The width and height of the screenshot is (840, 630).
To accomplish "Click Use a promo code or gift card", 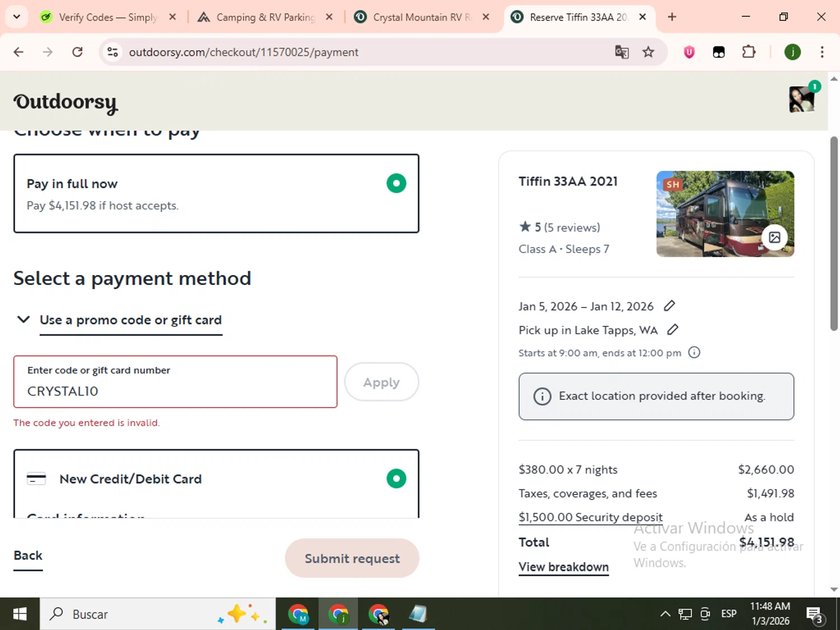I will [130, 320].
